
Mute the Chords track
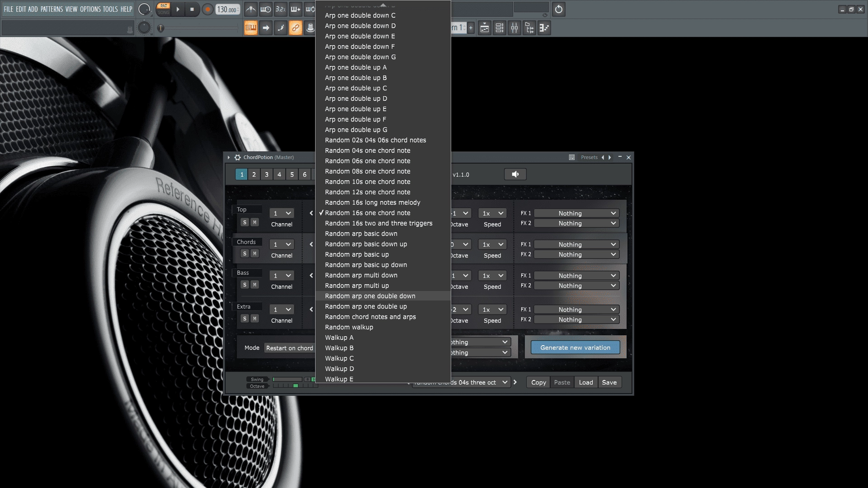point(255,253)
